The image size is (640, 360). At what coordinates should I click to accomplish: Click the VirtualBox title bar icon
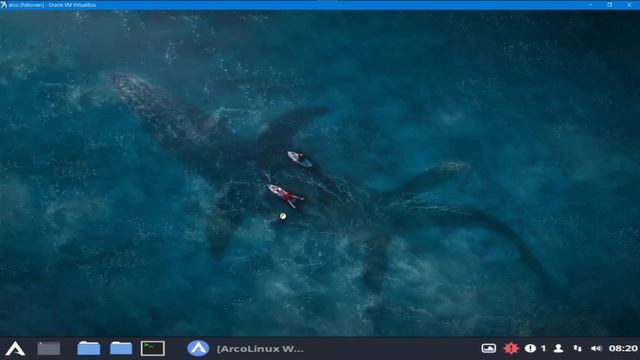coord(4,5)
